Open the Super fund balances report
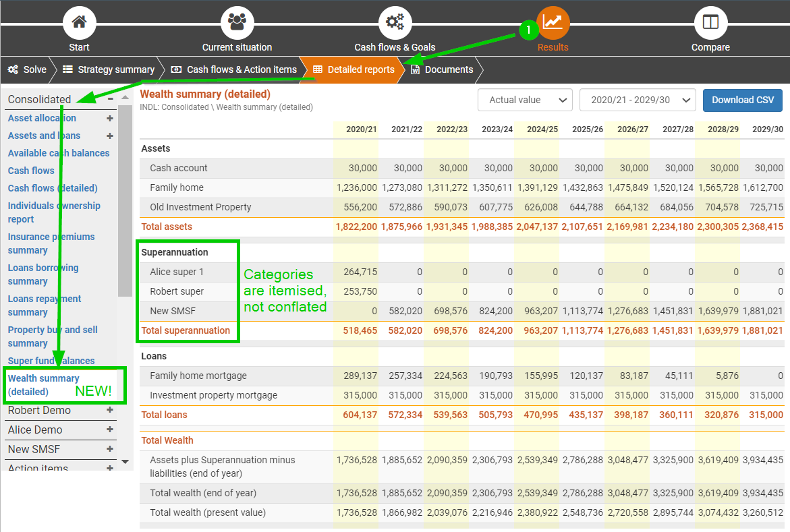 pos(51,361)
